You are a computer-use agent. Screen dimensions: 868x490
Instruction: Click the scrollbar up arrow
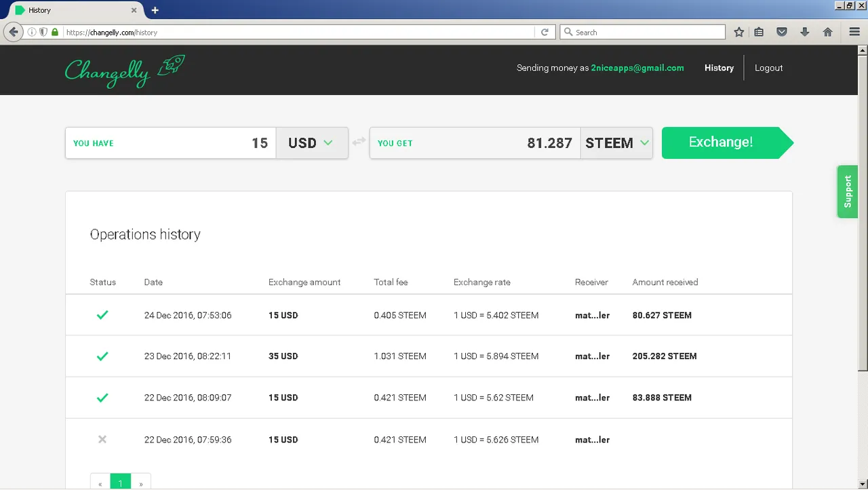pyautogui.click(x=863, y=50)
